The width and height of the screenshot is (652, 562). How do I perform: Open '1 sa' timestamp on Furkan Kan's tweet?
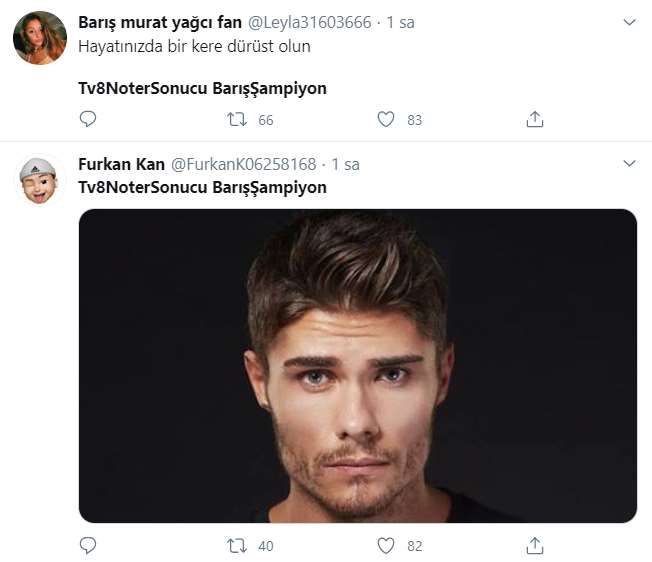tap(345, 164)
